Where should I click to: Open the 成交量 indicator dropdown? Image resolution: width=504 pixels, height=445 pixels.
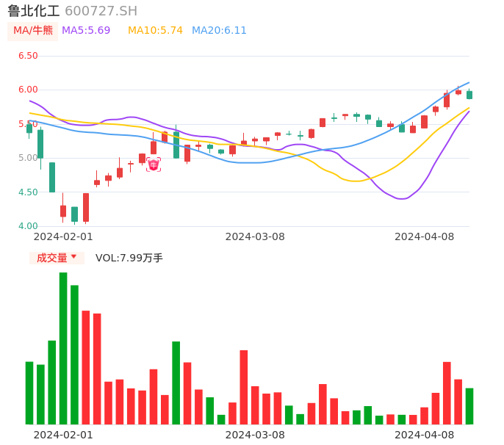57,258
